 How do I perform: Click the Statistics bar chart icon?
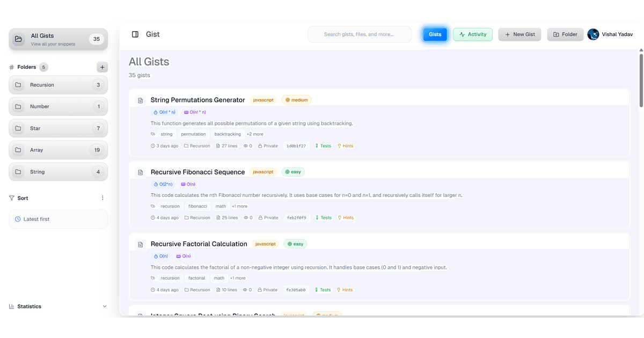pyautogui.click(x=12, y=306)
